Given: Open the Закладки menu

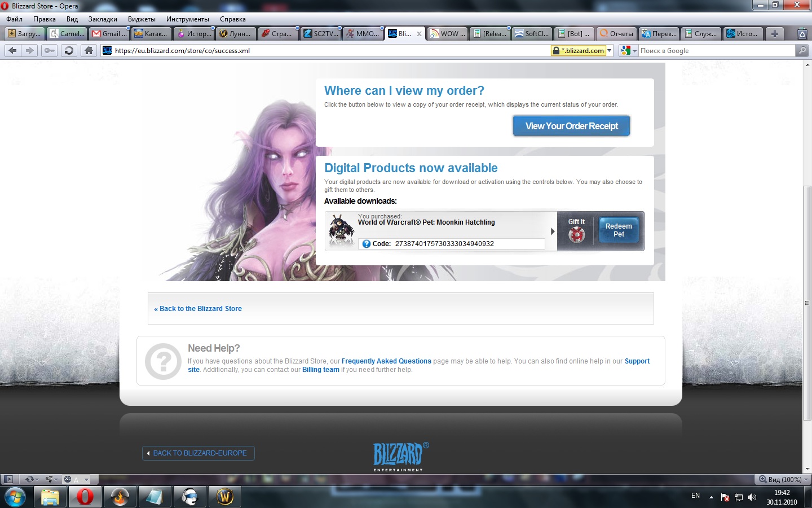Looking at the screenshot, I should (x=103, y=19).
